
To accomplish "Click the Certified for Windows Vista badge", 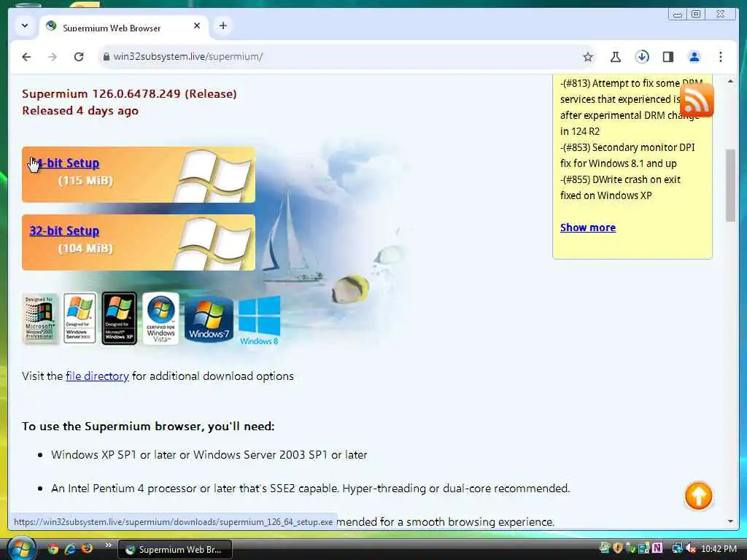I will pyautogui.click(x=160, y=318).
